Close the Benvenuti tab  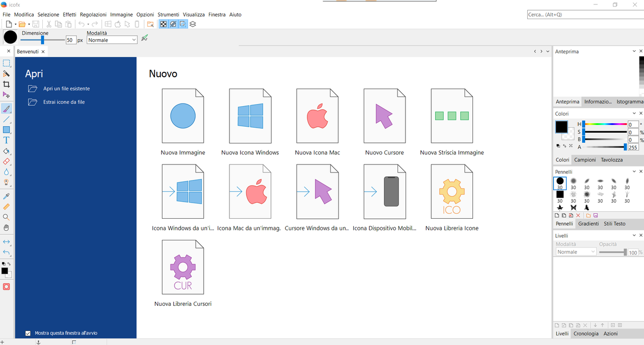(43, 52)
